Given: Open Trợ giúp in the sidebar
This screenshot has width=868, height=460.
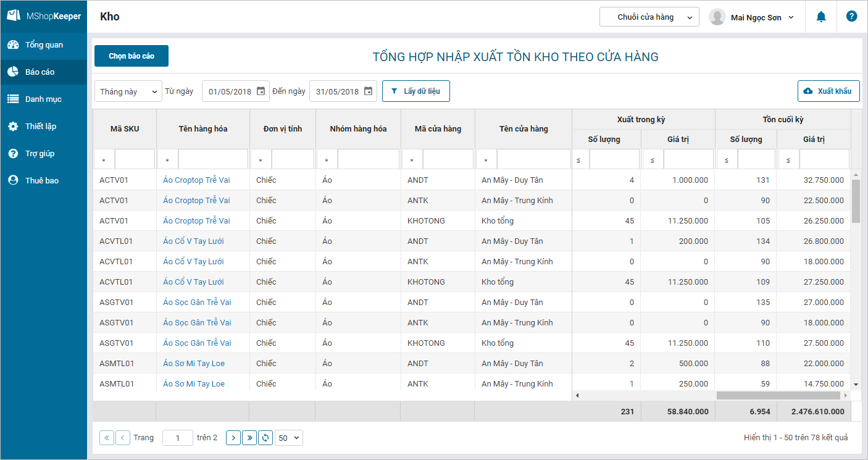Looking at the screenshot, I should pyautogui.click(x=43, y=154).
